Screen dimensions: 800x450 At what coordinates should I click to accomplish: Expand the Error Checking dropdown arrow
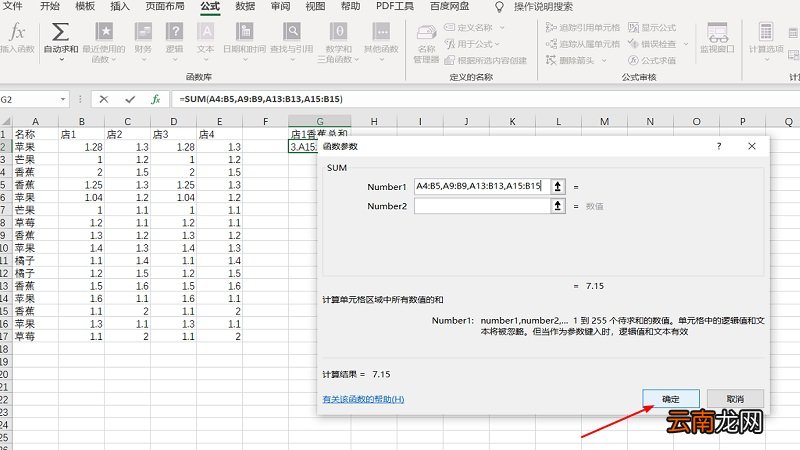pyautogui.click(x=686, y=44)
